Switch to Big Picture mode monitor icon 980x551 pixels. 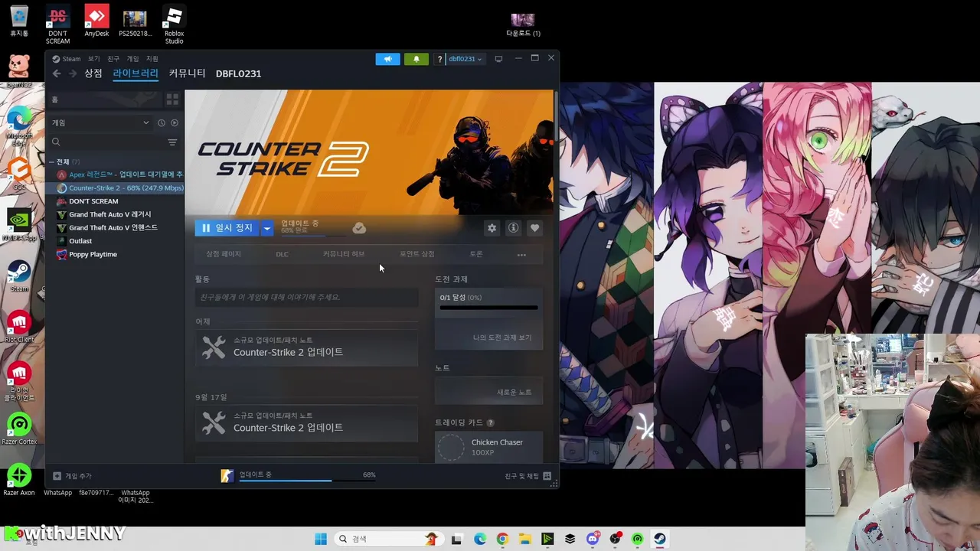[498, 59]
